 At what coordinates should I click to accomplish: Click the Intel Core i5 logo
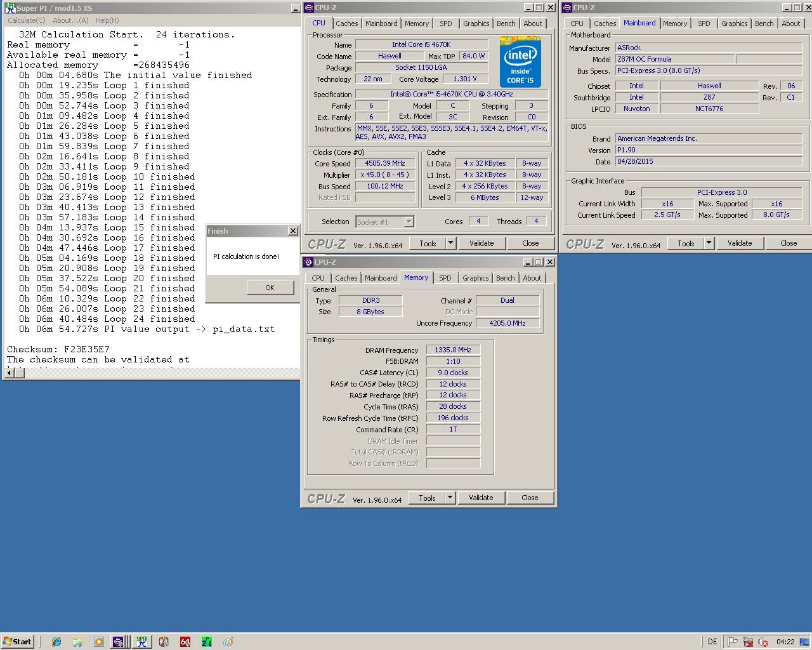(520, 62)
